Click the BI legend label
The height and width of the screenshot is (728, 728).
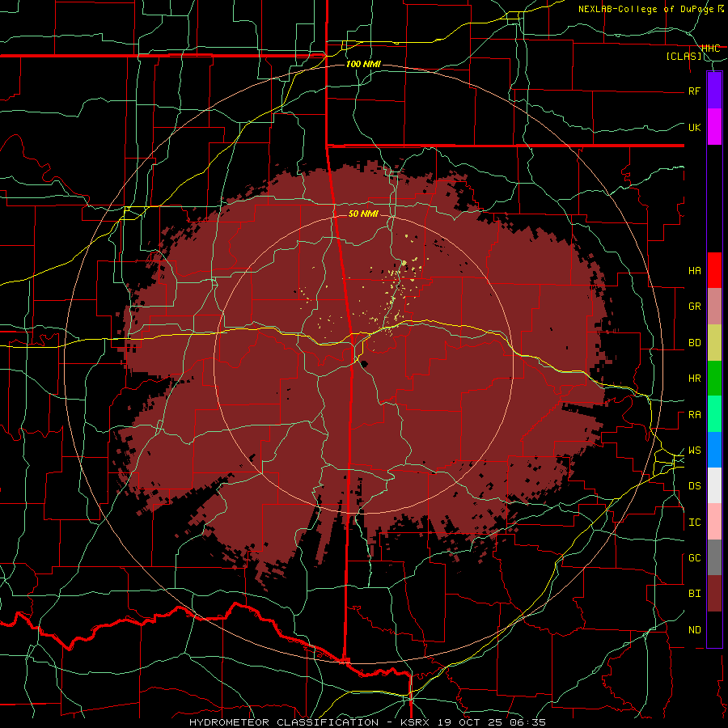[x=694, y=594]
